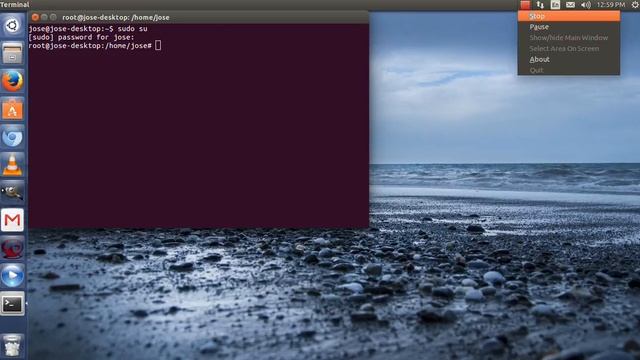
Task: Open About from the recorder menu
Action: pyautogui.click(x=569, y=59)
